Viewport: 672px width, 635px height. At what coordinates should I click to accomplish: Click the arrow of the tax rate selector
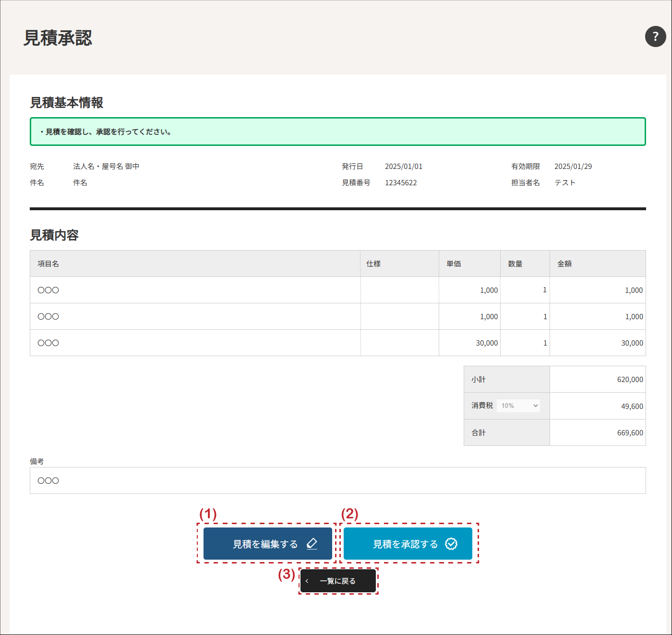(535, 406)
